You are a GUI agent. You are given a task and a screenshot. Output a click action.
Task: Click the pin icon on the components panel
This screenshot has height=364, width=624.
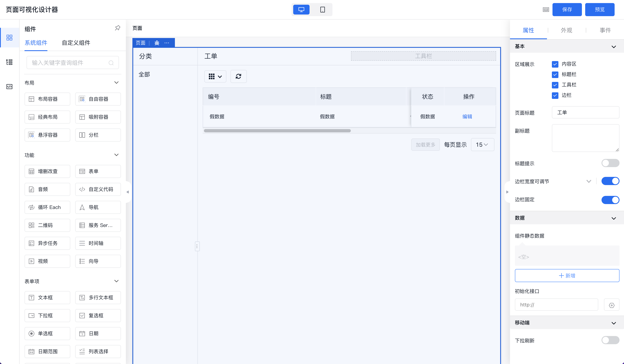[x=118, y=28]
